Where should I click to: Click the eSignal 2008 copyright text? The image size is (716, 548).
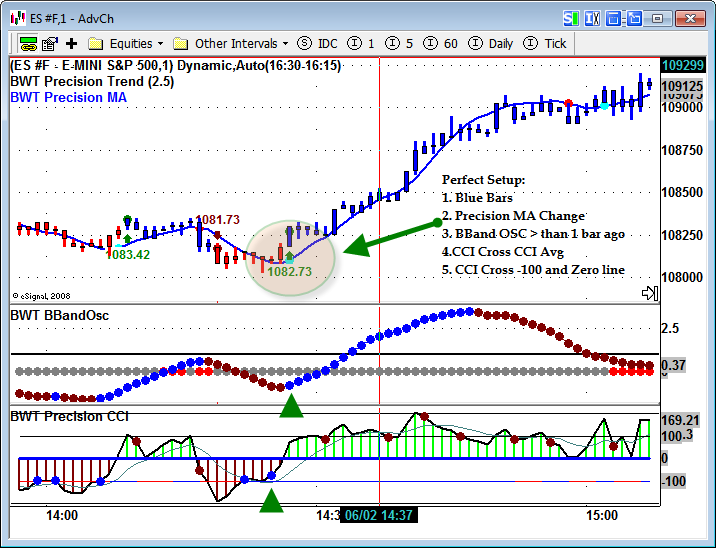(41, 296)
